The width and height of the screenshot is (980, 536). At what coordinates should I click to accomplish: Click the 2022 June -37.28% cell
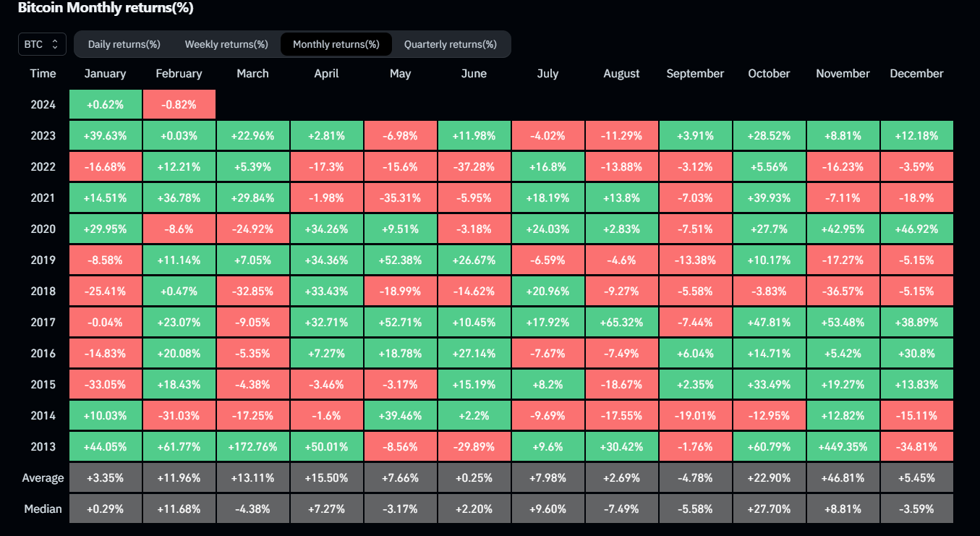[x=474, y=166]
